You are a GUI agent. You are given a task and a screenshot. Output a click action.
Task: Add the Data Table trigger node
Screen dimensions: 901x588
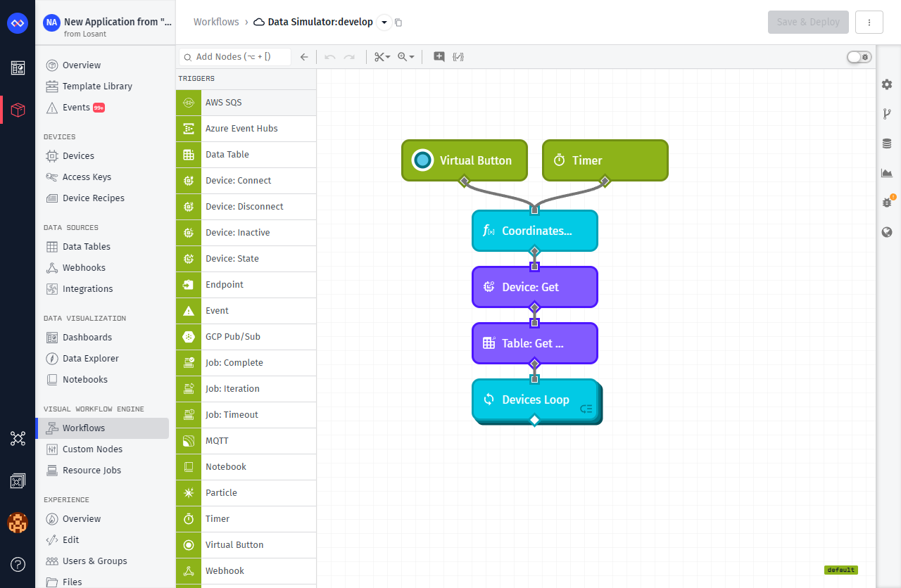click(x=246, y=155)
